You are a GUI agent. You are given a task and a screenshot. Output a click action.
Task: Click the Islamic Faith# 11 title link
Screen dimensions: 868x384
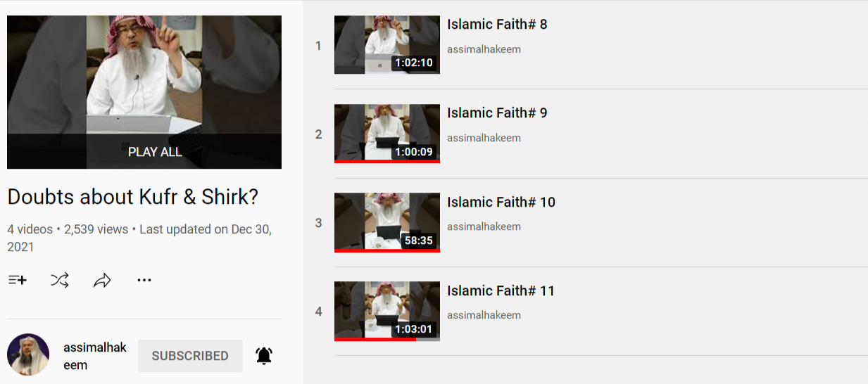pyautogui.click(x=501, y=291)
